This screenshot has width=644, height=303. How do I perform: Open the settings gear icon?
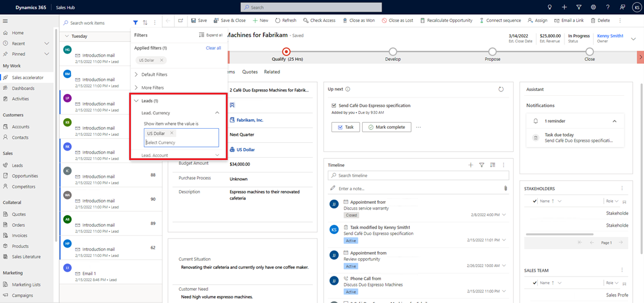click(593, 7)
